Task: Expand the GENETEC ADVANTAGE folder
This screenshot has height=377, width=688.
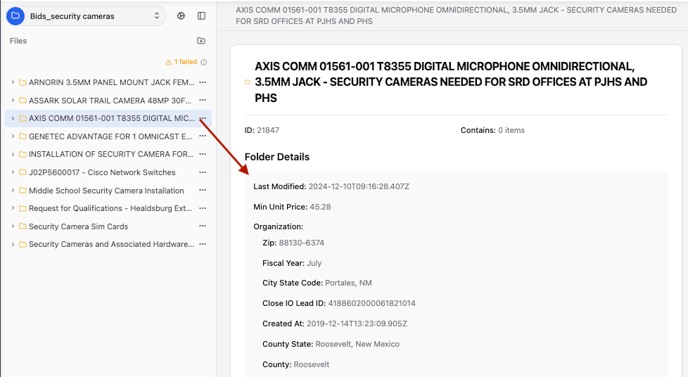Action: coord(12,136)
